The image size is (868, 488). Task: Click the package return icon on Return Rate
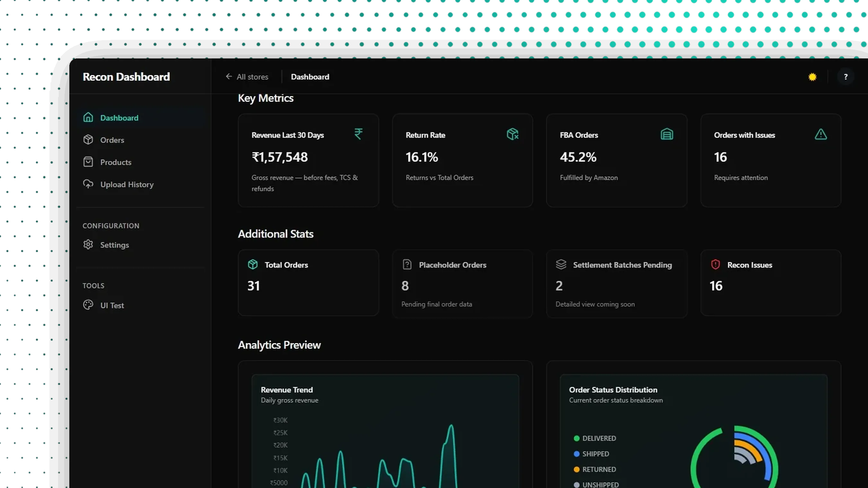coord(513,134)
